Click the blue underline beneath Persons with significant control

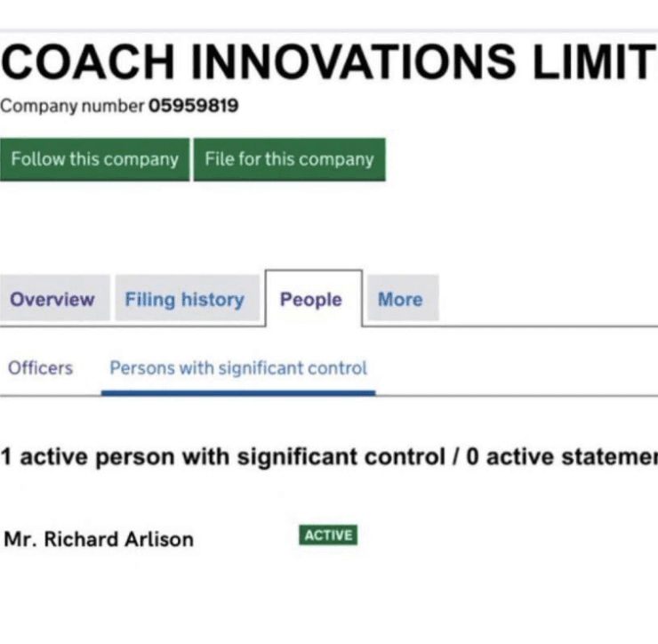click(x=238, y=390)
